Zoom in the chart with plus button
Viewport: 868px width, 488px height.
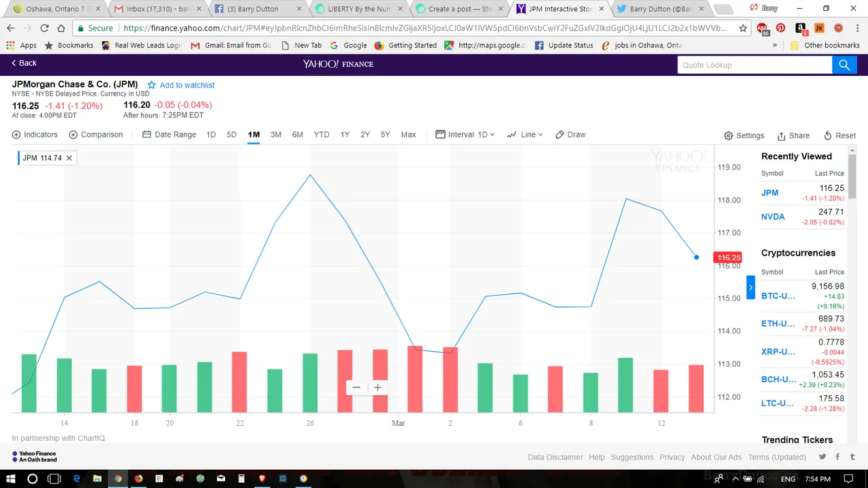[x=378, y=388]
